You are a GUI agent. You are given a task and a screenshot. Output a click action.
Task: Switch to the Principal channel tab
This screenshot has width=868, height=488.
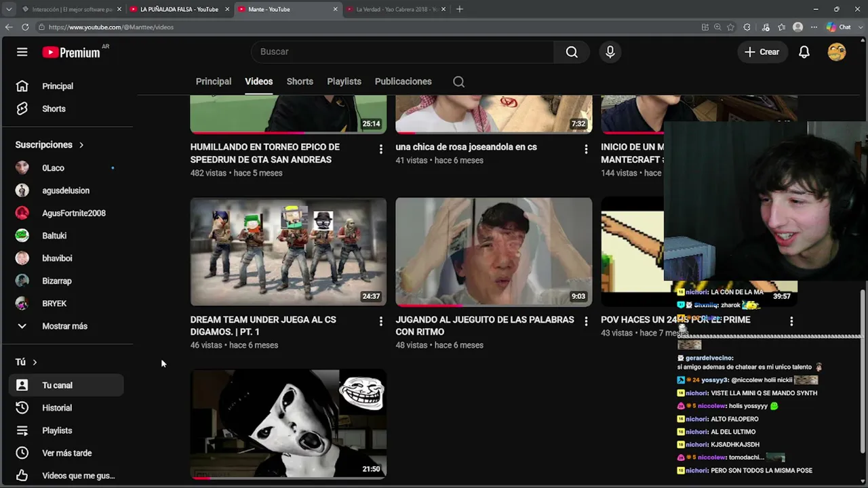coord(214,81)
